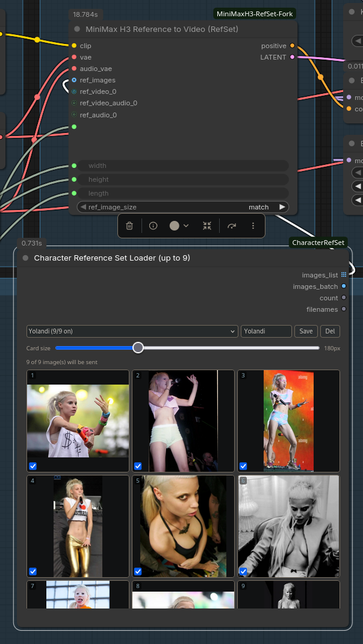Click the Character Reference Set Loader collapse dot
This screenshot has height=644, width=363.
coord(25,258)
